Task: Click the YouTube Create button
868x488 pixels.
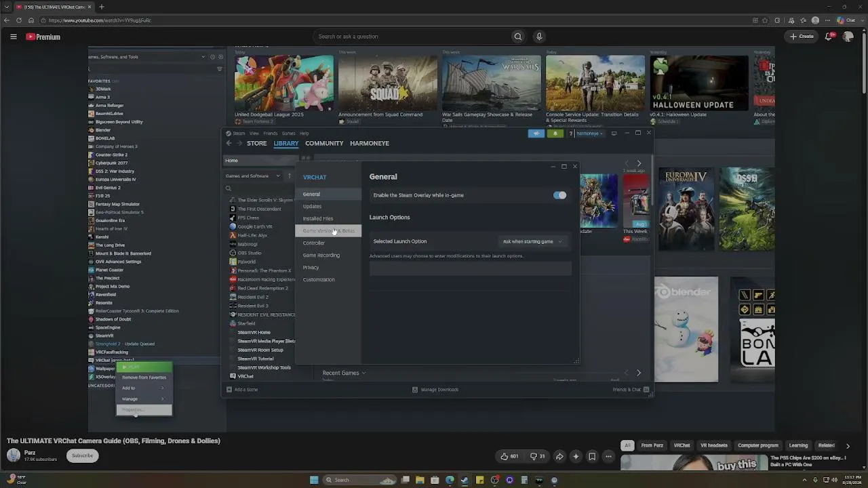Action: point(802,37)
